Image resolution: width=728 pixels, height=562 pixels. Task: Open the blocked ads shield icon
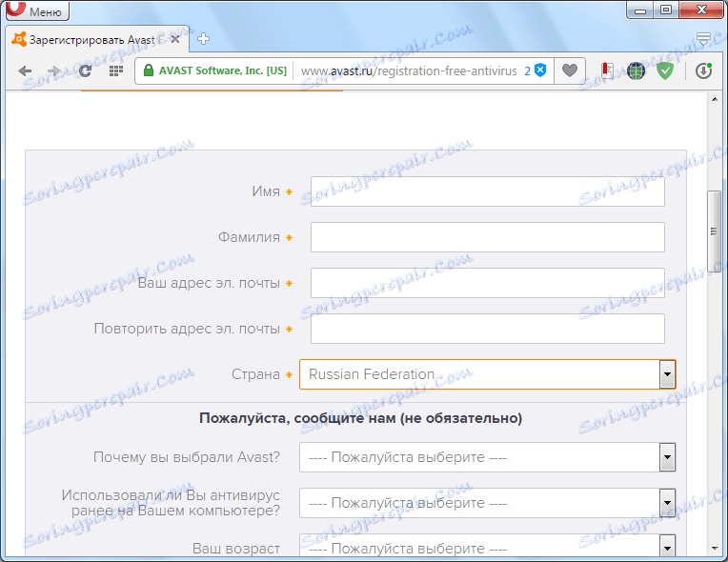540,70
